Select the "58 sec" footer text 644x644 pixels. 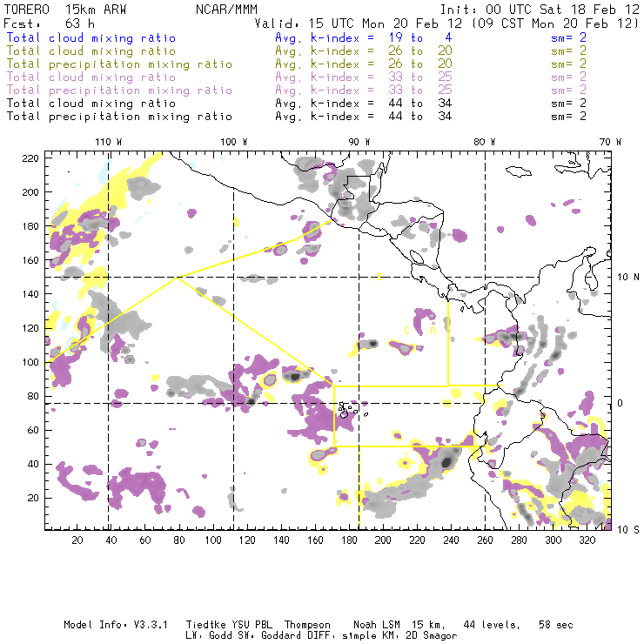coord(556,625)
